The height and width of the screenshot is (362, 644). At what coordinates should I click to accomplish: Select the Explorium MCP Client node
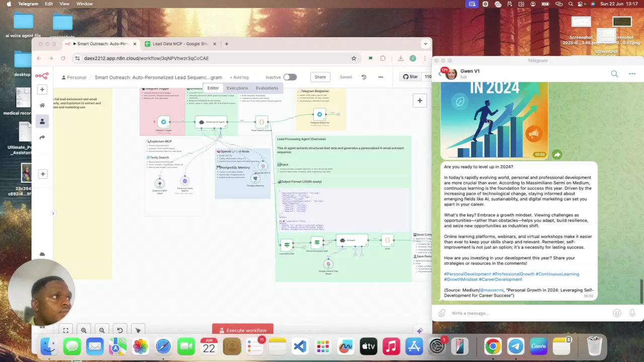(x=159, y=183)
